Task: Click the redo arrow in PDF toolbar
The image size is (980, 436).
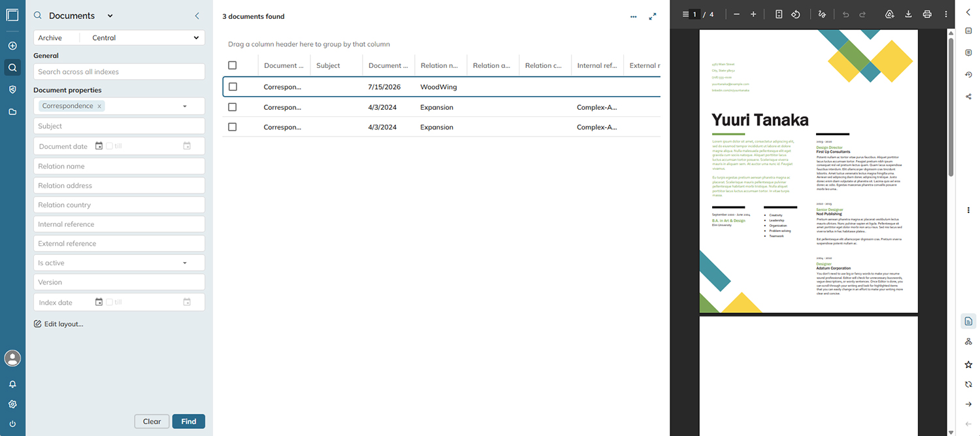Action: [862, 14]
